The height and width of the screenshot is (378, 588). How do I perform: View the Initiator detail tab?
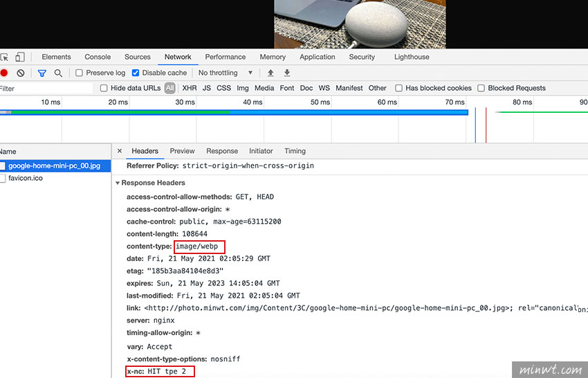point(261,151)
